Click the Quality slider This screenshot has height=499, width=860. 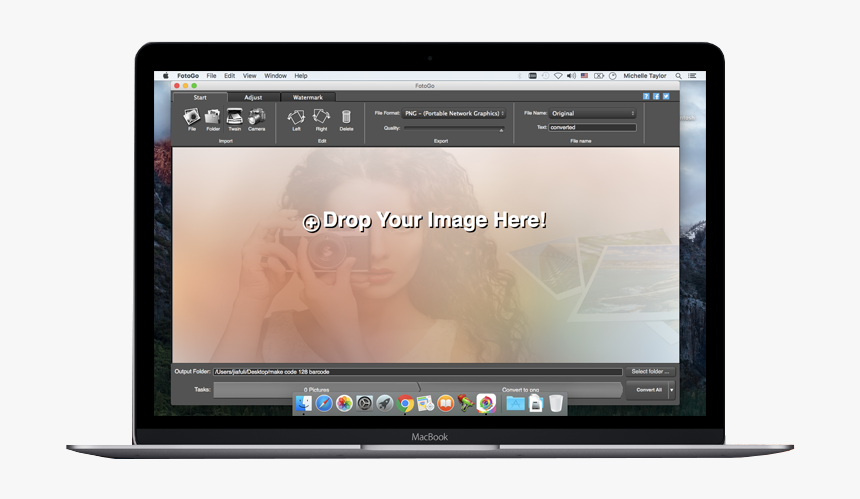pos(455,128)
